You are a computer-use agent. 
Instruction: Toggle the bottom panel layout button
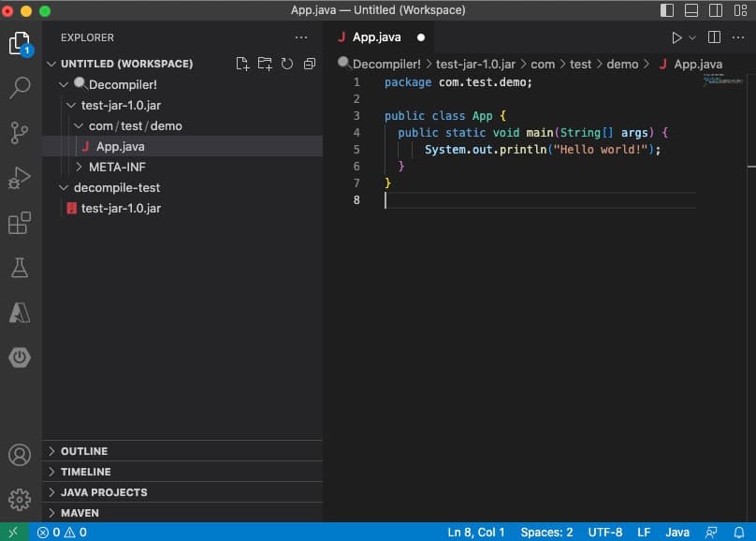point(691,10)
